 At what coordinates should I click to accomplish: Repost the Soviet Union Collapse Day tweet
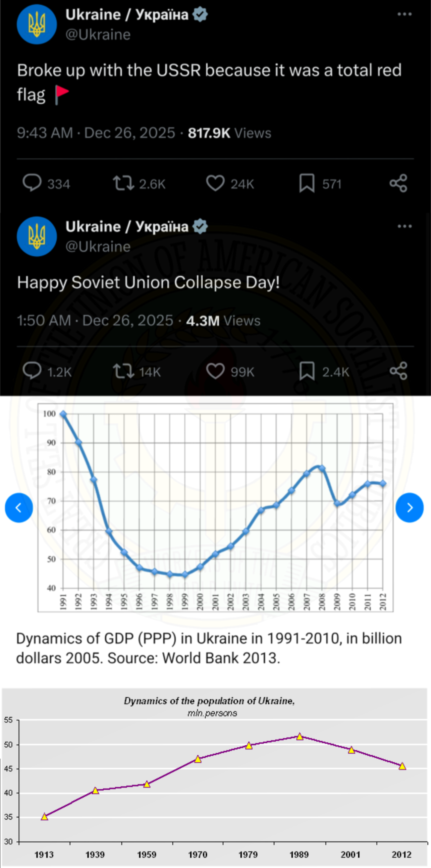(x=123, y=371)
